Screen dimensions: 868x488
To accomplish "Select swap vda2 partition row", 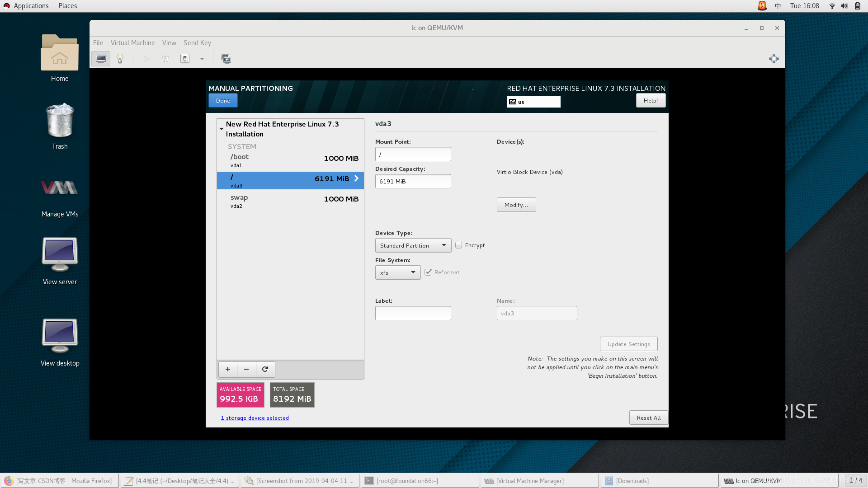I will (290, 202).
